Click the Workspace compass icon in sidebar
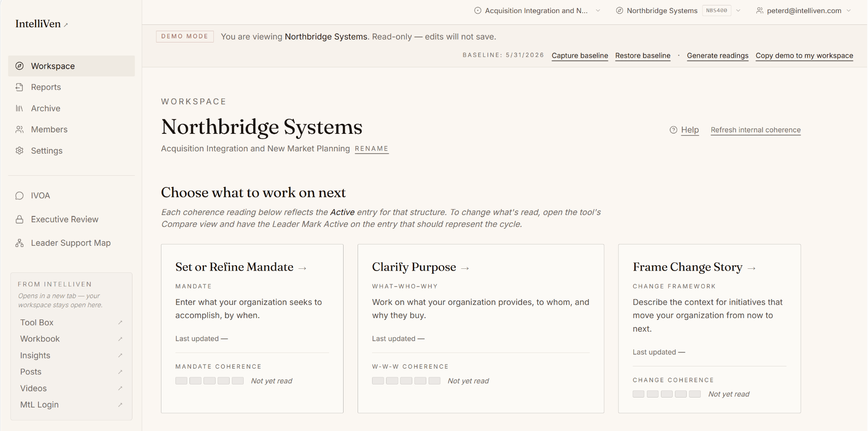This screenshot has height=431, width=868. point(19,66)
